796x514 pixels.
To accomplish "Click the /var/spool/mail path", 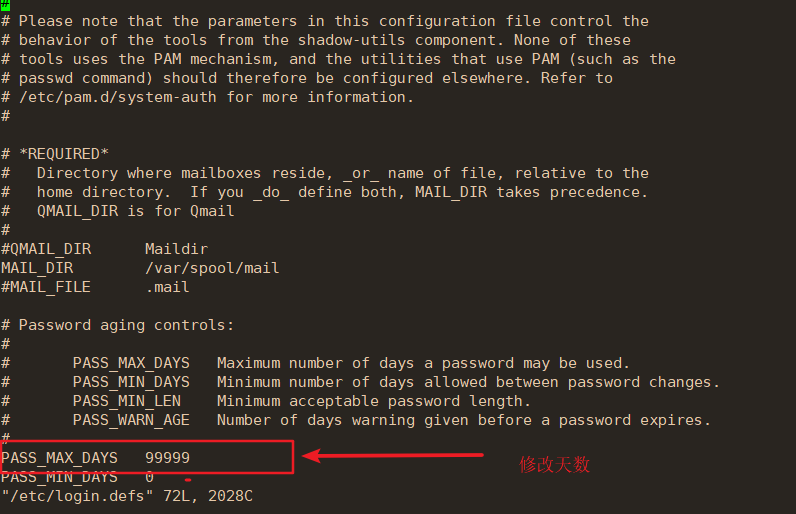I will coord(212,268).
